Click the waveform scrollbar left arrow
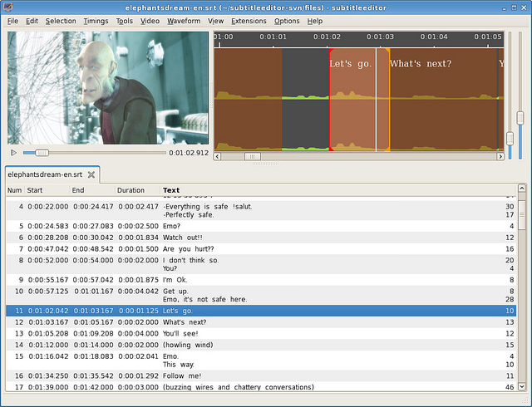Screen dimensions: 532x407 click(219, 156)
